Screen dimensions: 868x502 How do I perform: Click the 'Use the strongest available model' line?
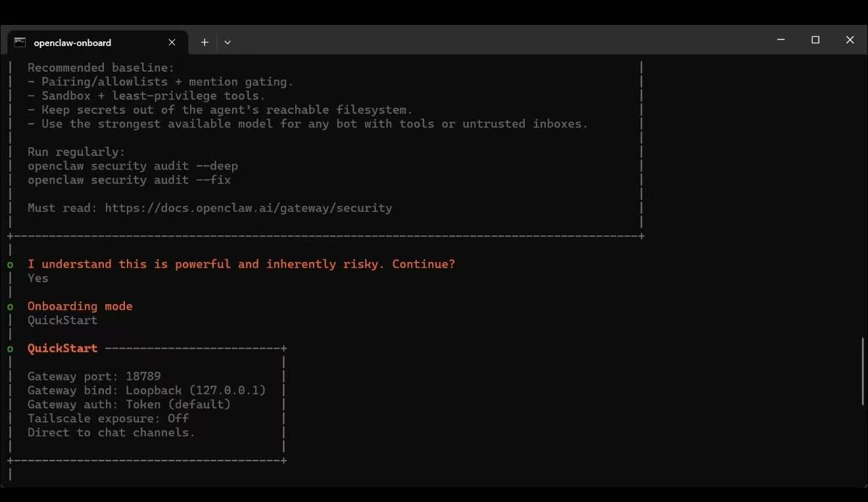click(x=308, y=124)
